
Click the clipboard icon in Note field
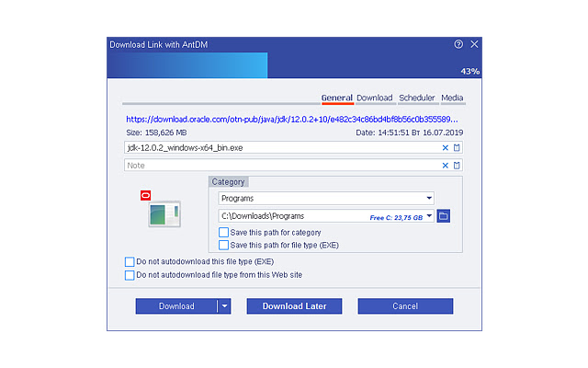point(457,166)
